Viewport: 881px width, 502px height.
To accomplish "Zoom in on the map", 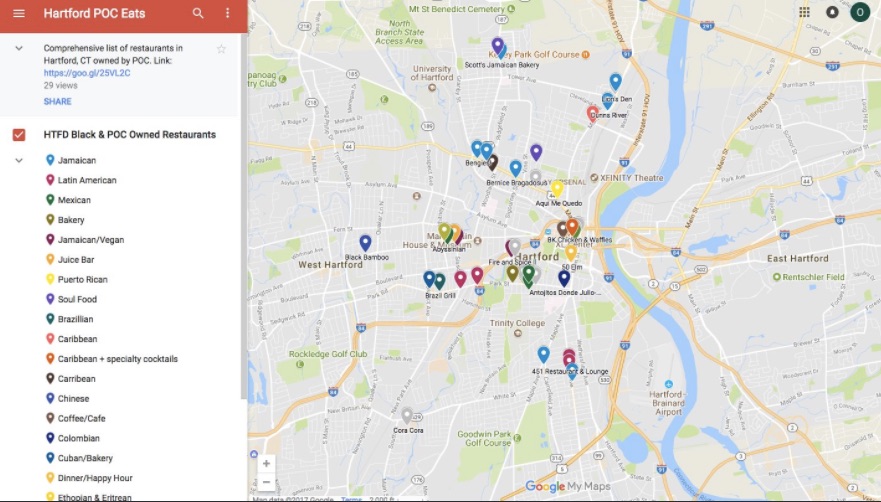I will point(266,464).
